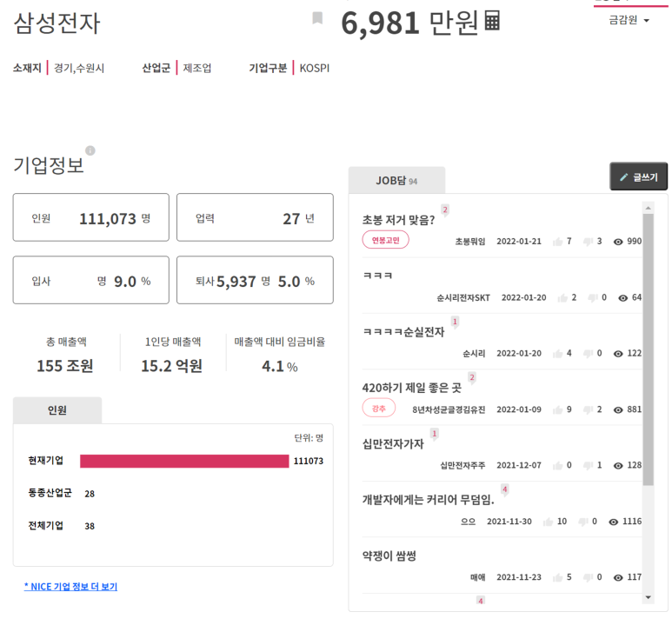
Task: Dislike the 420하기 제일 좋은 곳 post
Action: pyautogui.click(x=588, y=409)
